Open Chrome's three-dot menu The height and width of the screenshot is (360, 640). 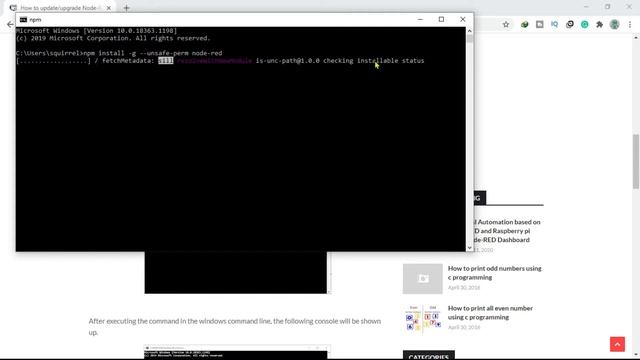(x=630, y=24)
